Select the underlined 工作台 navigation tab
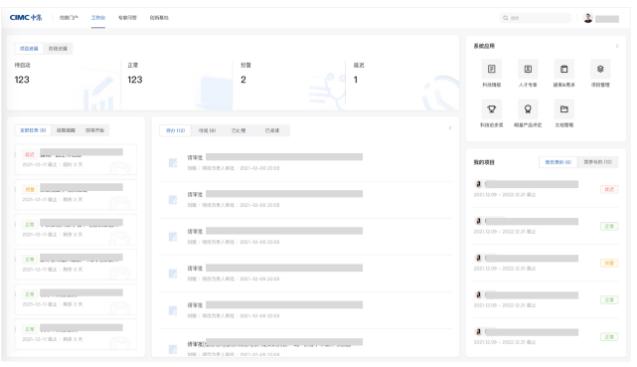Screen dimensions: 637x367 pos(98,18)
